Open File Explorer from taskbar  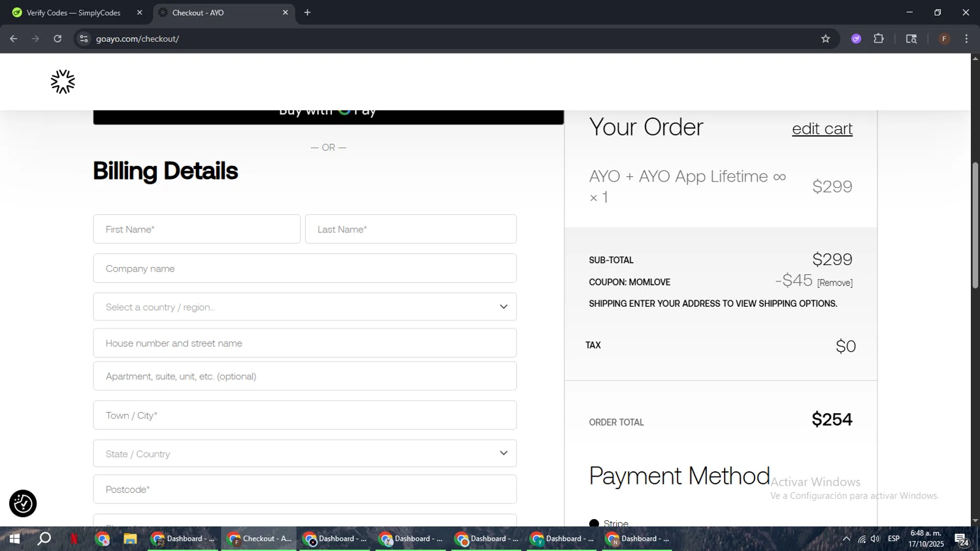(130, 539)
